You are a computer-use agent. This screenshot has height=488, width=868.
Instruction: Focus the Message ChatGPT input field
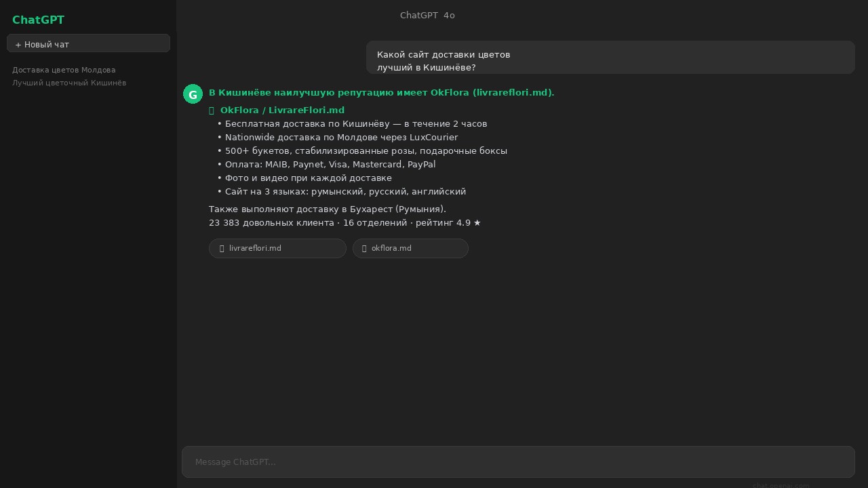(518, 462)
